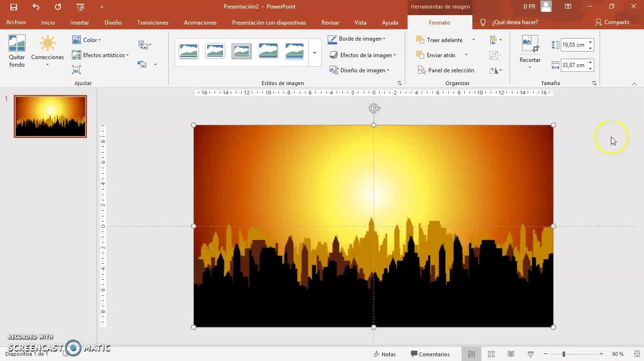Click the Reset Picture icon
Viewport: 644px width, 361px height.
pyautogui.click(x=142, y=64)
